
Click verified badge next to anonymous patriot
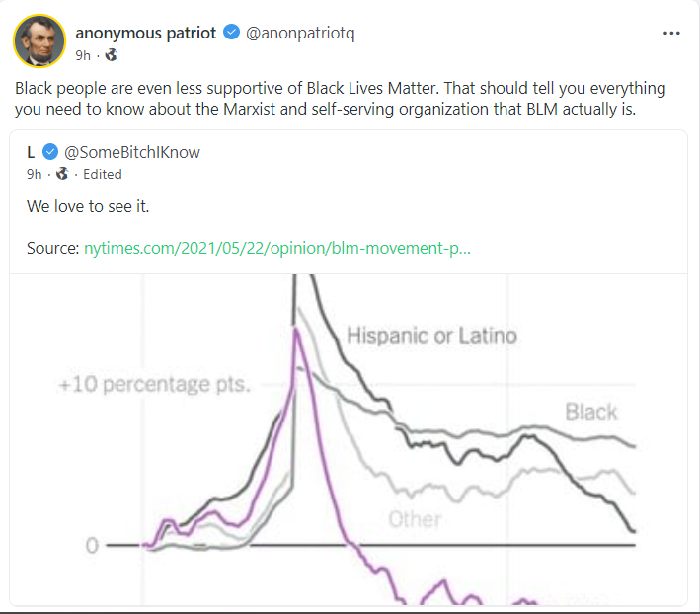[x=231, y=33]
